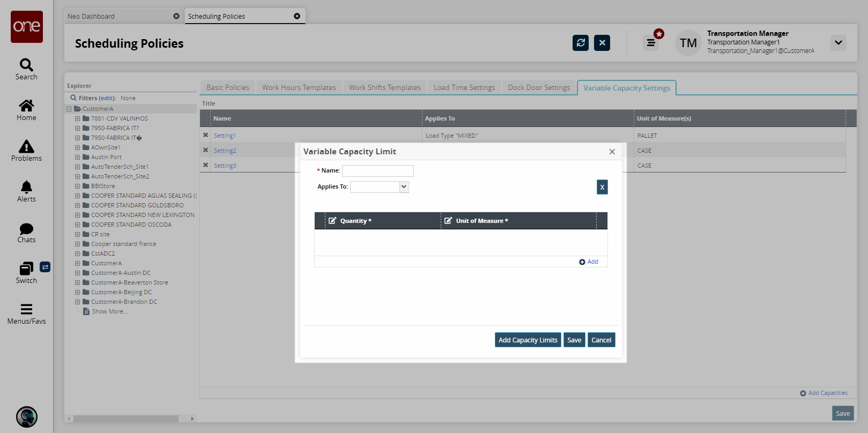Delete the Setting2 row

tap(205, 150)
